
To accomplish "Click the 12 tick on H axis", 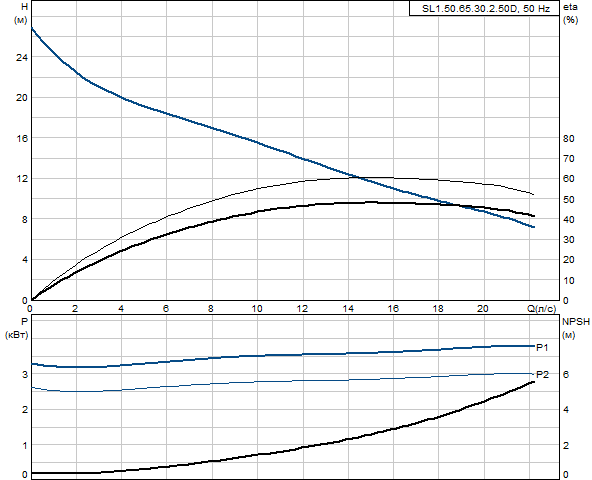I will (22, 179).
